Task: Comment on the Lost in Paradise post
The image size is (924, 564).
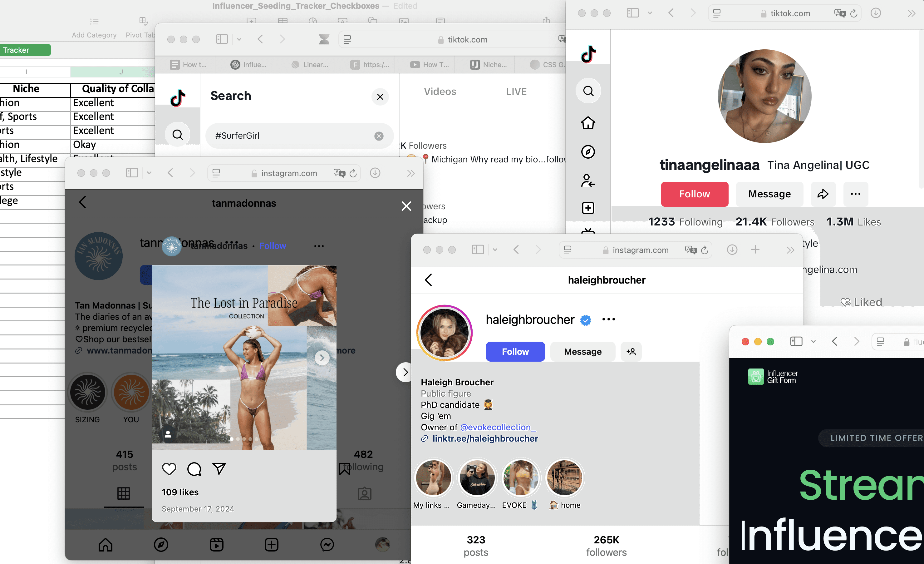Action: pyautogui.click(x=194, y=469)
